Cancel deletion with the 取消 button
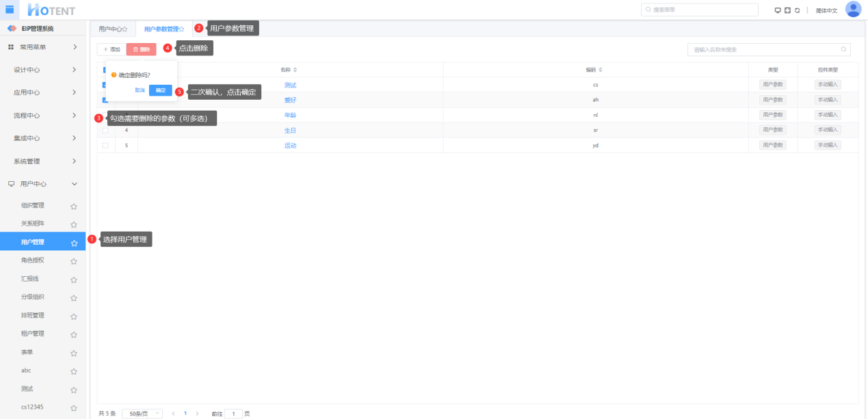The image size is (868, 419). click(140, 90)
